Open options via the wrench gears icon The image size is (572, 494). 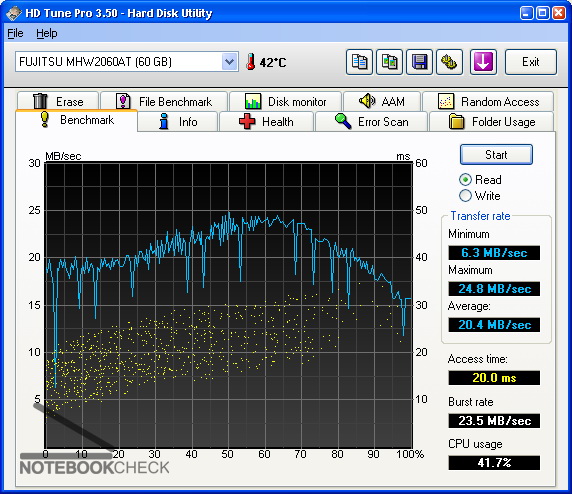(449, 62)
